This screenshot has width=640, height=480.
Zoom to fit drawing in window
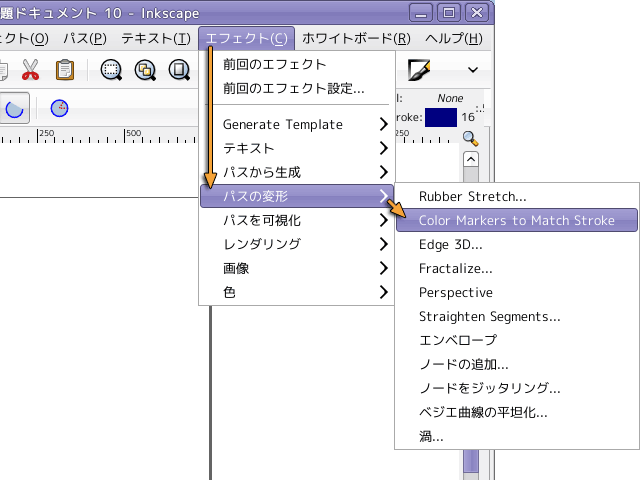[x=145, y=70]
